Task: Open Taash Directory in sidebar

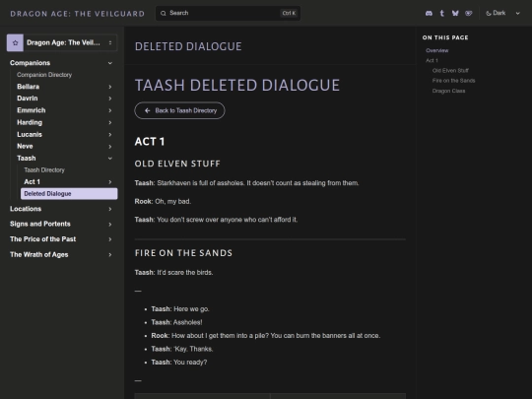Action: coord(44,170)
